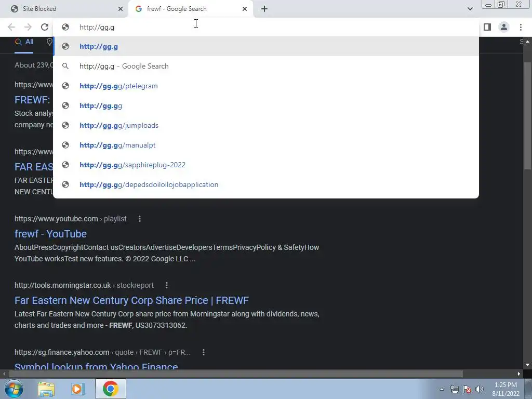This screenshot has height=399, width=532.
Task: Close the frewf - Google Search tab
Action: tap(245, 9)
